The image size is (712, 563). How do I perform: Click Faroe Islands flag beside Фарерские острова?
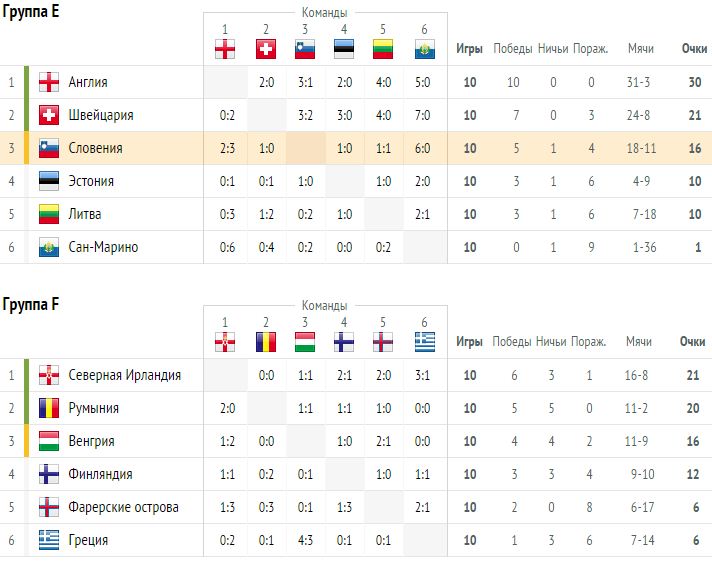[x=49, y=507]
